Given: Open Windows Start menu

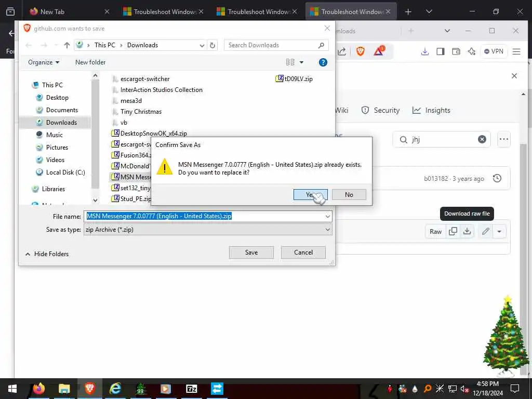Looking at the screenshot, I should point(12,389).
